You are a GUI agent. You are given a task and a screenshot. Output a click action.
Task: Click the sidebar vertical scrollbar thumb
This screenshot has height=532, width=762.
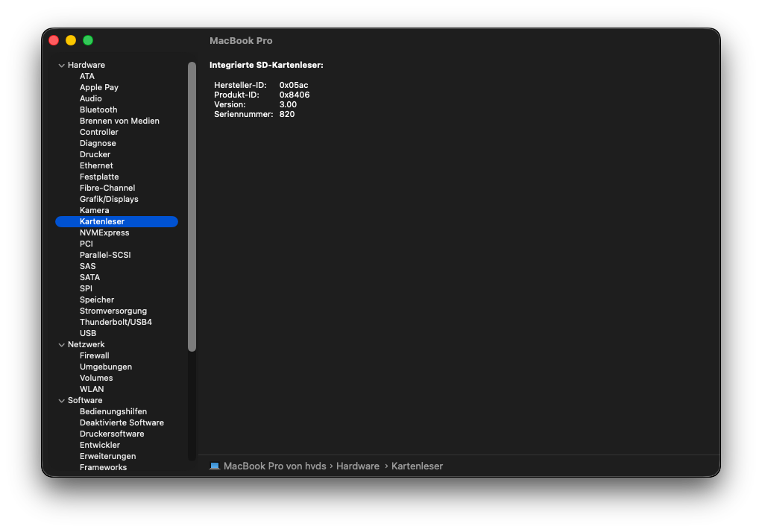[192, 206]
